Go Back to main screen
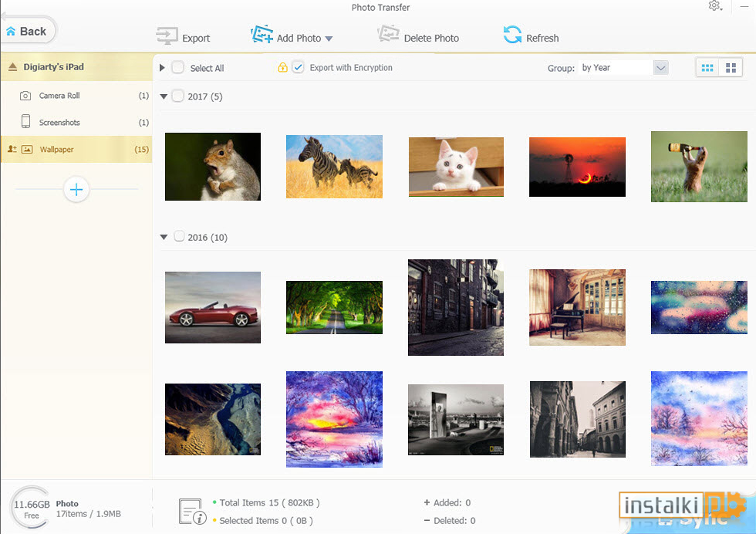This screenshot has width=756, height=534. [27, 32]
